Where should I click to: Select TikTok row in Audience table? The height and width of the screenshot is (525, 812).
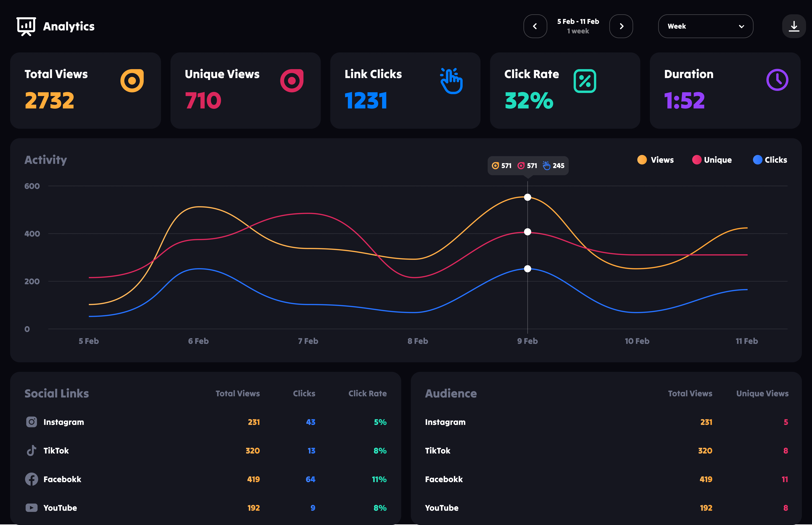tap(607, 451)
